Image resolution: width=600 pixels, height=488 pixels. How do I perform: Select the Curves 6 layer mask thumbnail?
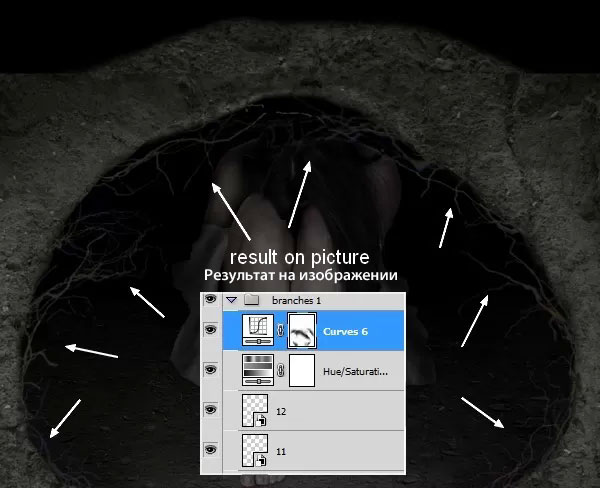pyautogui.click(x=302, y=331)
